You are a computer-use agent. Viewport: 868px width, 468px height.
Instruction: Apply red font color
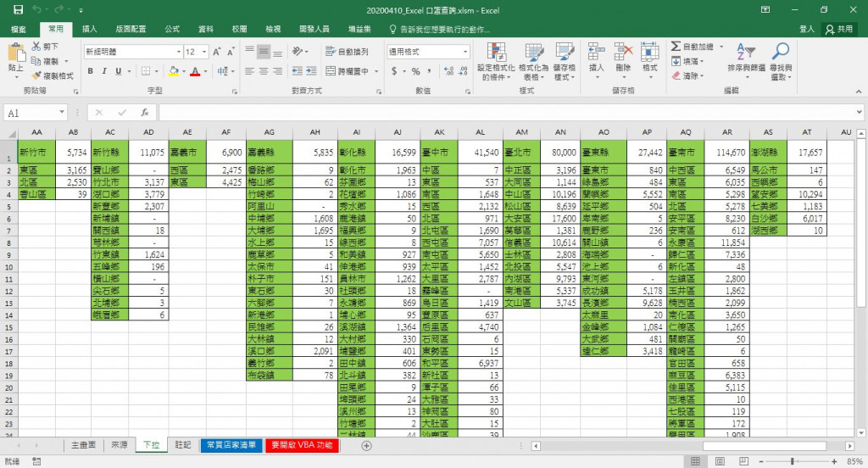coord(195,71)
